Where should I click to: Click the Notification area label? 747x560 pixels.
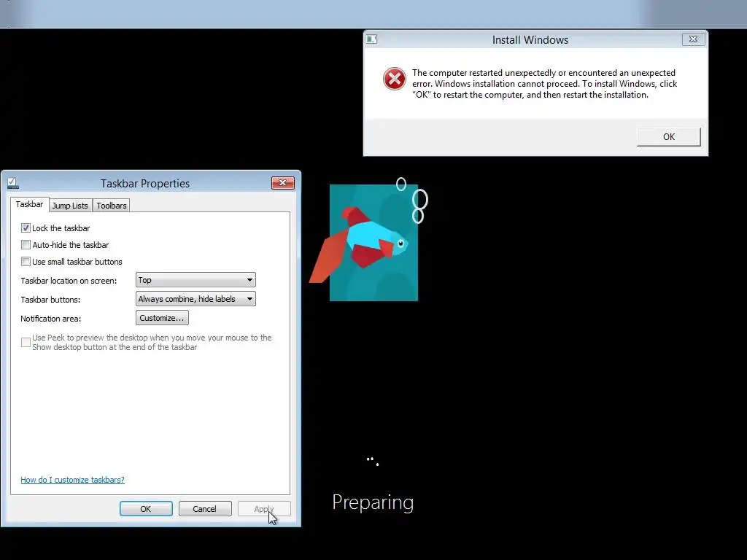click(x=50, y=319)
